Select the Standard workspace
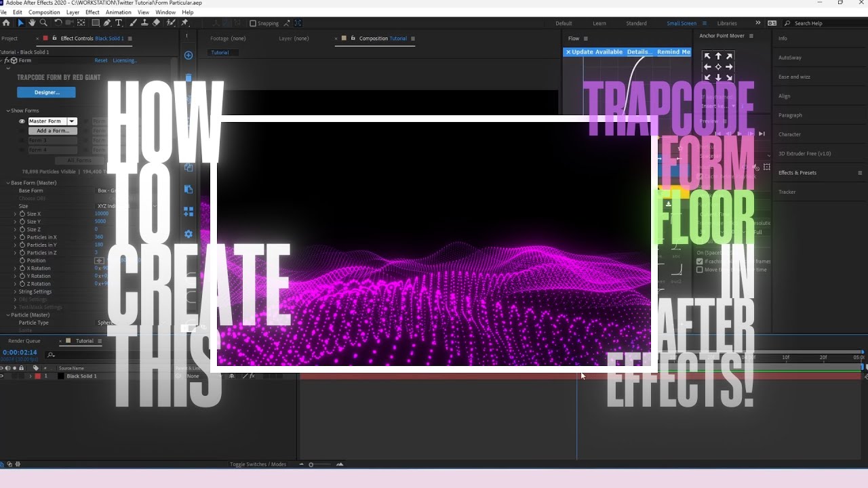The height and width of the screenshot is (488, 868). coord(636,23)
